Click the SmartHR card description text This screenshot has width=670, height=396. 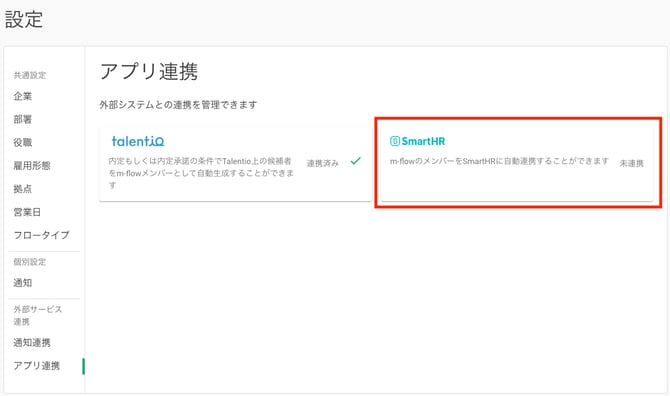point(499,161)
